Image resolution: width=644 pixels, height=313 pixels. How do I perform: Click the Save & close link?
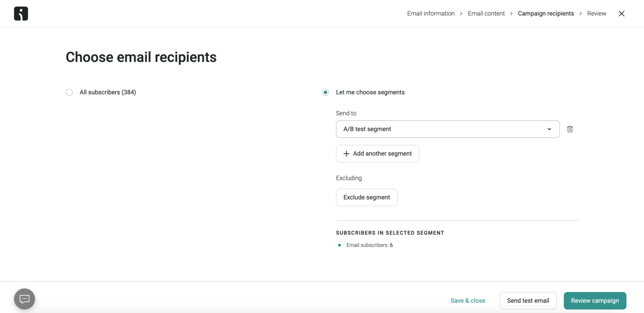468,300
